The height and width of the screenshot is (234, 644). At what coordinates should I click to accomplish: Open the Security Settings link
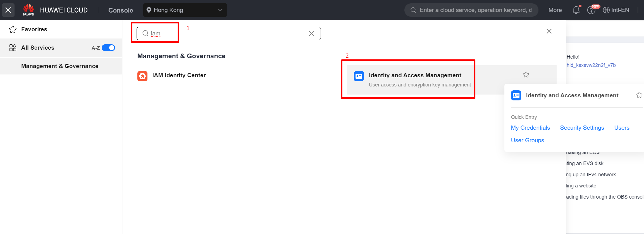coord(582,128)
